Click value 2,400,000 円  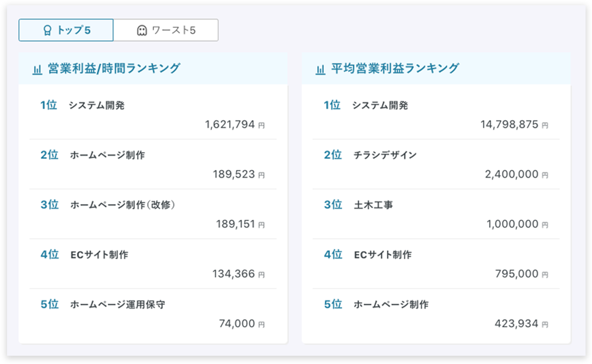click(516, 174)
